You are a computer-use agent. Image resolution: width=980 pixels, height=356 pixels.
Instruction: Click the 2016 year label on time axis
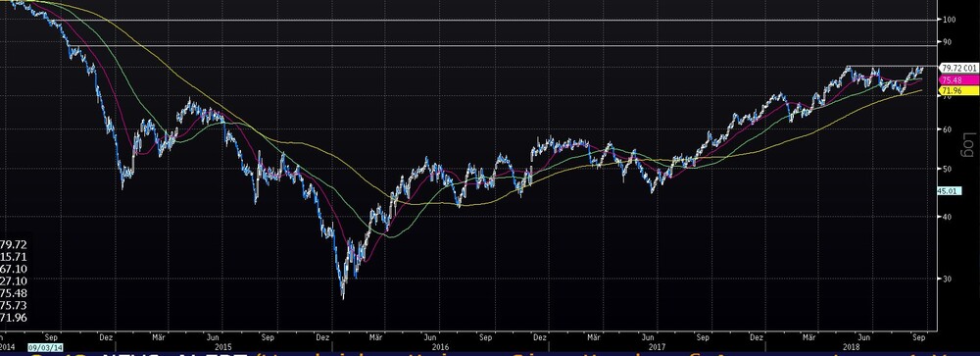(x=440, y=346)
